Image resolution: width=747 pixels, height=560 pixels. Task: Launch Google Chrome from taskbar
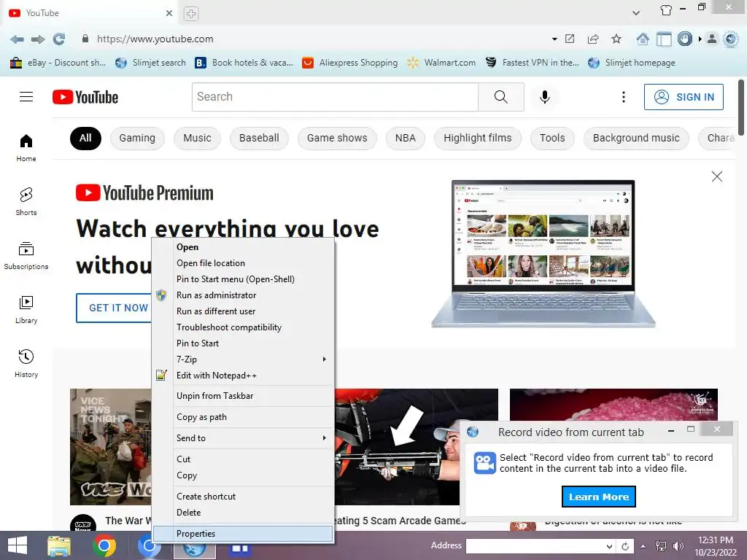point(104,545)
